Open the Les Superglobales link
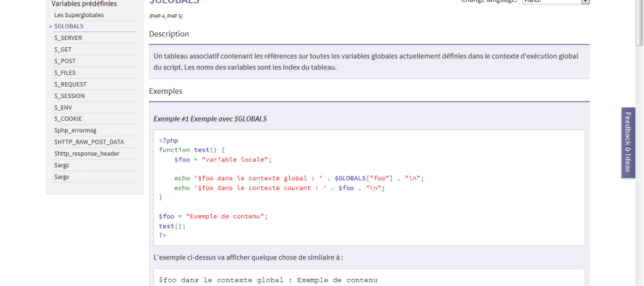Viewport: 644px width, 286px height. pyautogui.click(x=79, y=14)
